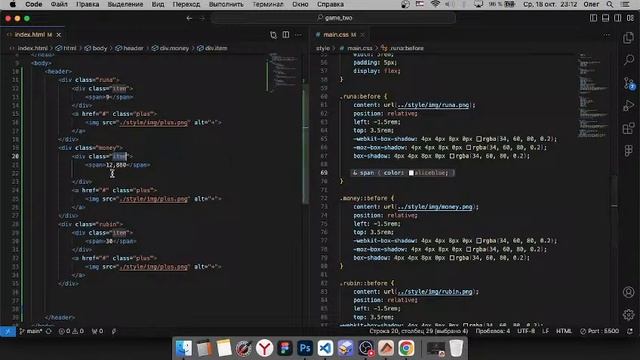Open the Wi-Fi menu in the menu bar
640x360 pixels.
click(x=435, y=4)
